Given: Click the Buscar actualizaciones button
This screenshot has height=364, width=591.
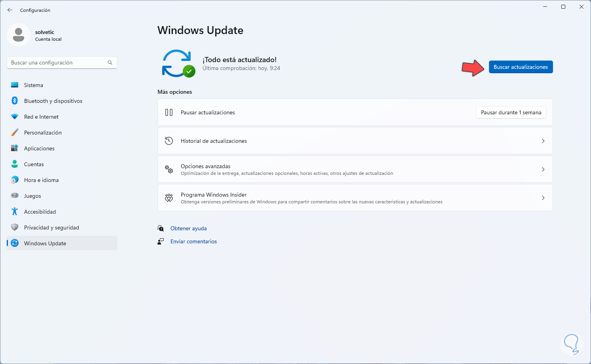Looking at the screenshot, I should point(521,67).
